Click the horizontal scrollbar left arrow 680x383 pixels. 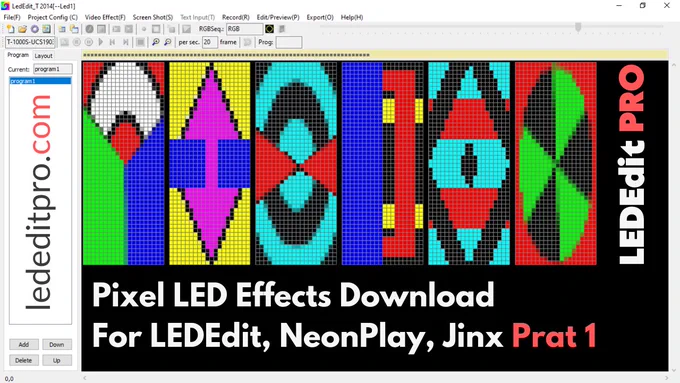pyautogui.click(x=85, y=378)
